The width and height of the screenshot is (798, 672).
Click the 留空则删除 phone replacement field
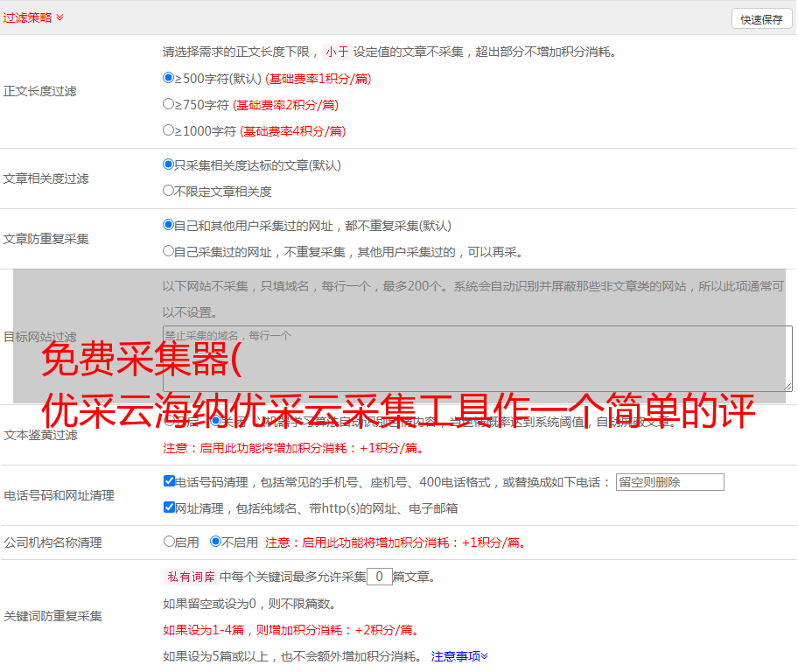[x=669, y=482]
